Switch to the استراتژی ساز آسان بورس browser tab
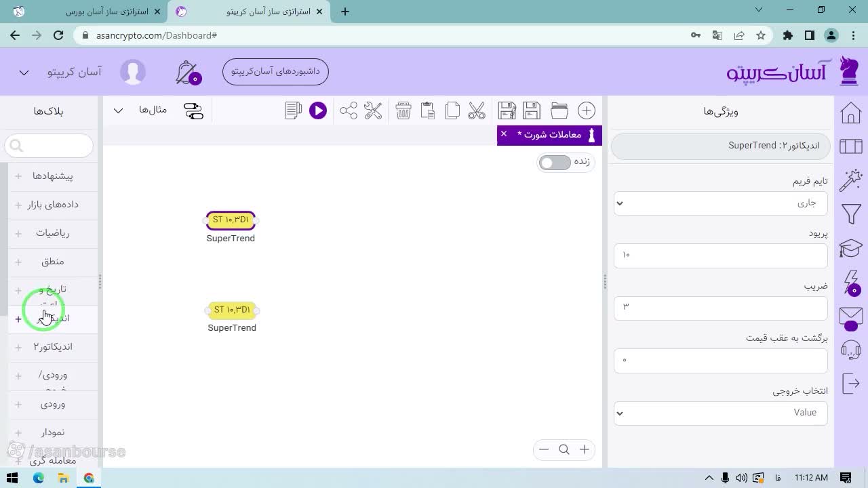Screen dimensions: 868x488 coord(88,12)
